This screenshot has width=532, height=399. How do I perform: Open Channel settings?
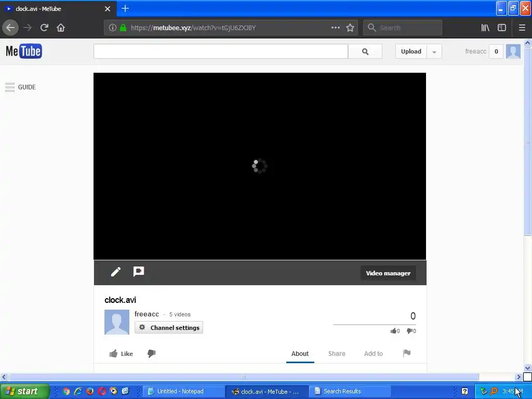[169, 327]
